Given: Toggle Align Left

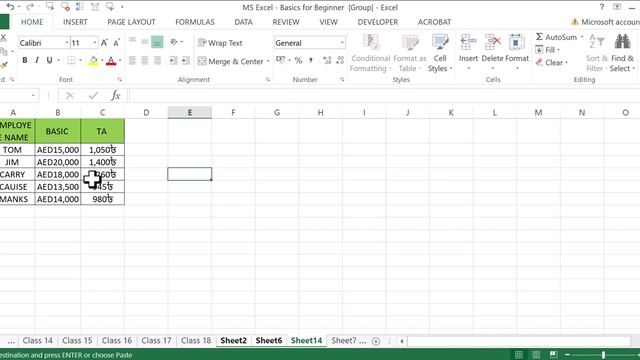Looking at the screenshot, I should [x=132, y=61].
